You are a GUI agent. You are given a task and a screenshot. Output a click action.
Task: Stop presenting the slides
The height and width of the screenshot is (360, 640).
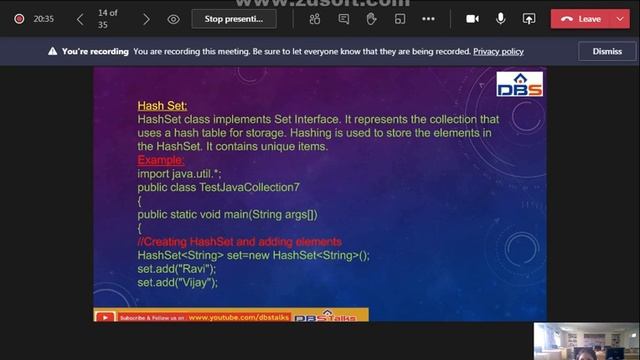tap(234, 19)
